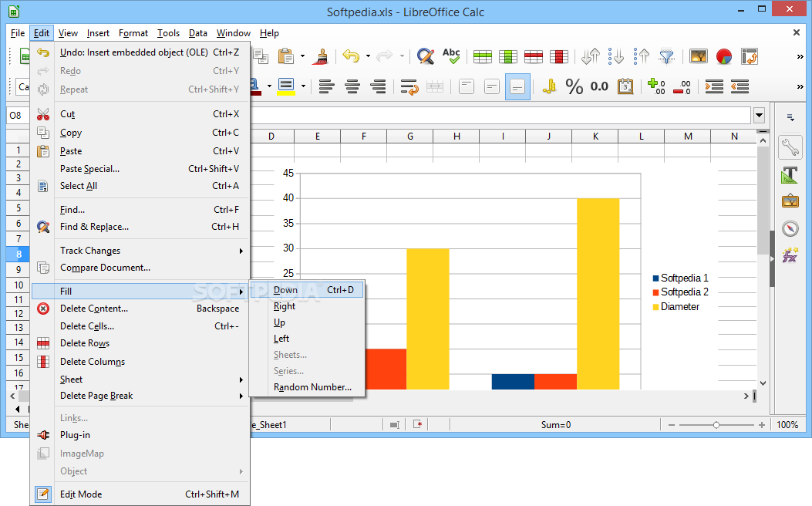Click the Pivot Table toolbar icon
The height and width of the screenshot is (506, 812).
(750, 56)
